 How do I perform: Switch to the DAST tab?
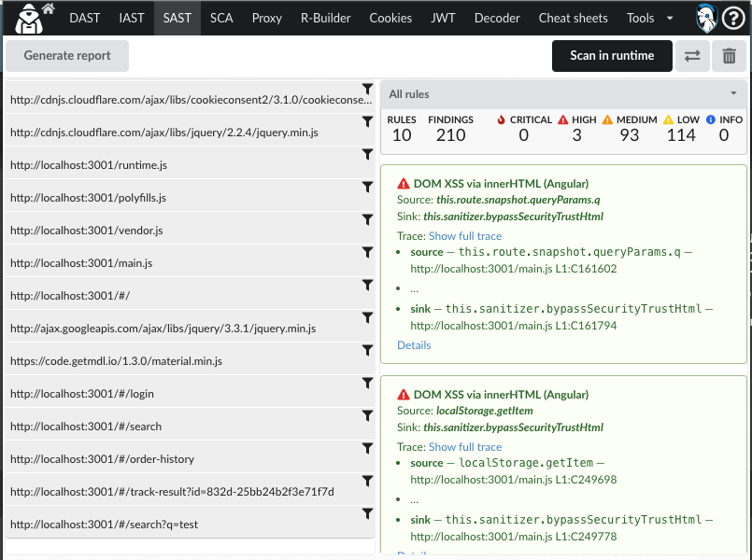[x=84, y=18]
